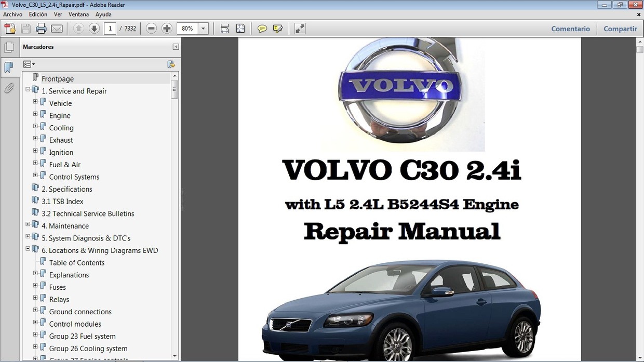Open the Compartir pane
Image resolution: width=644 pixels, height=362 pixels.
(620, 29)
